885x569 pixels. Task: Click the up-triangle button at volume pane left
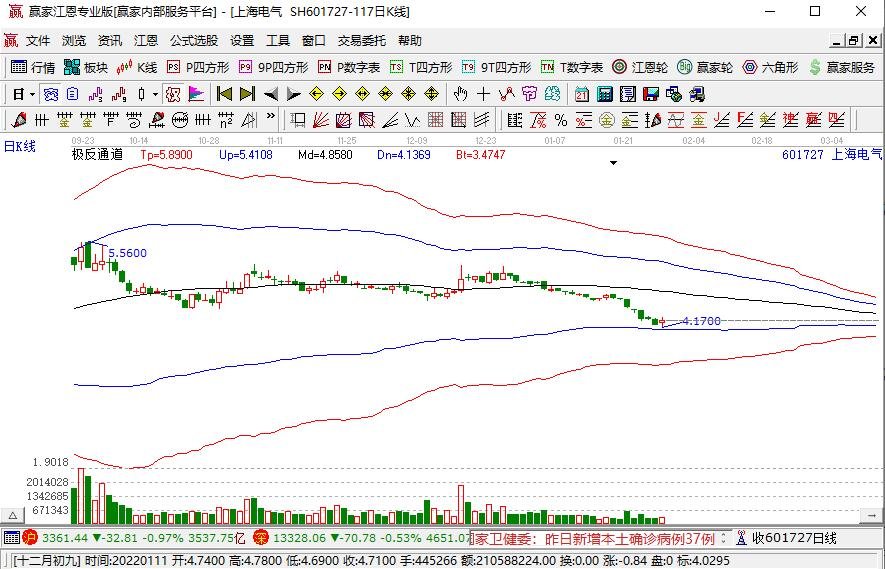coord(12,515)
